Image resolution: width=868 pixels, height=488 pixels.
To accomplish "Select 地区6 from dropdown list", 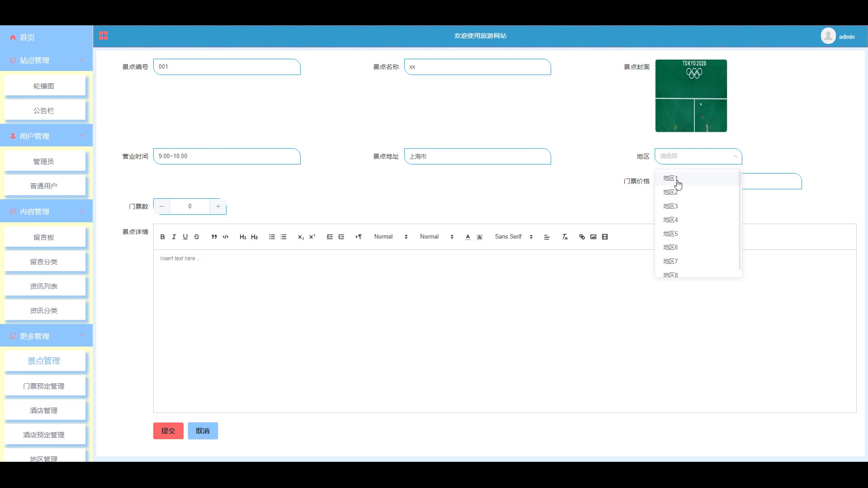I will tap(697, 247).
